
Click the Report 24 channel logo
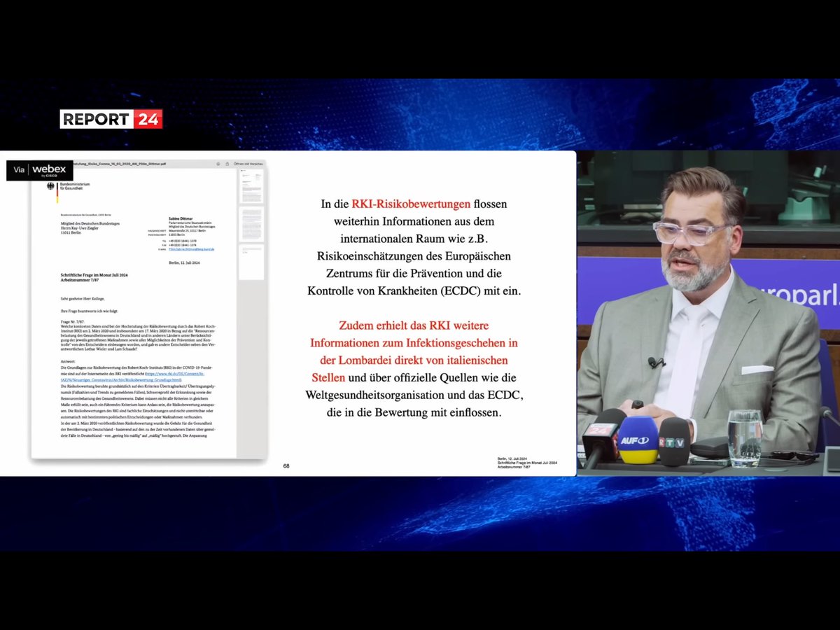[x=111, y=119]
